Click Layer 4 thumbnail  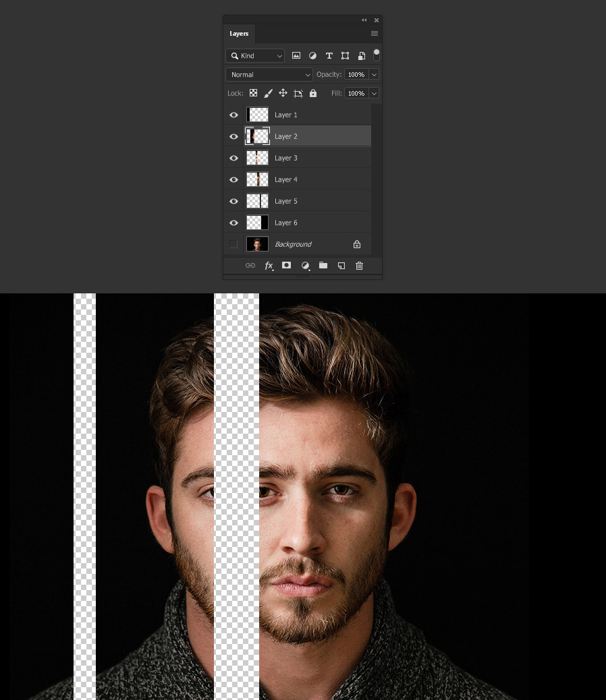257,179
